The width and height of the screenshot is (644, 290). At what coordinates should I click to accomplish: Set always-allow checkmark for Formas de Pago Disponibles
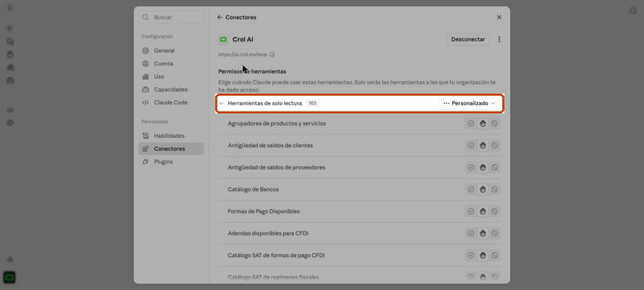click(x=471, y=211)
